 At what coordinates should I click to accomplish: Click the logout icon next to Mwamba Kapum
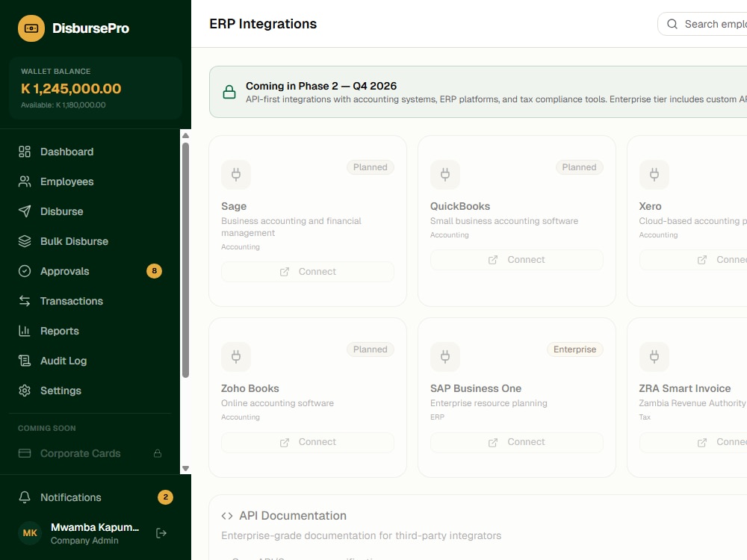161,533
